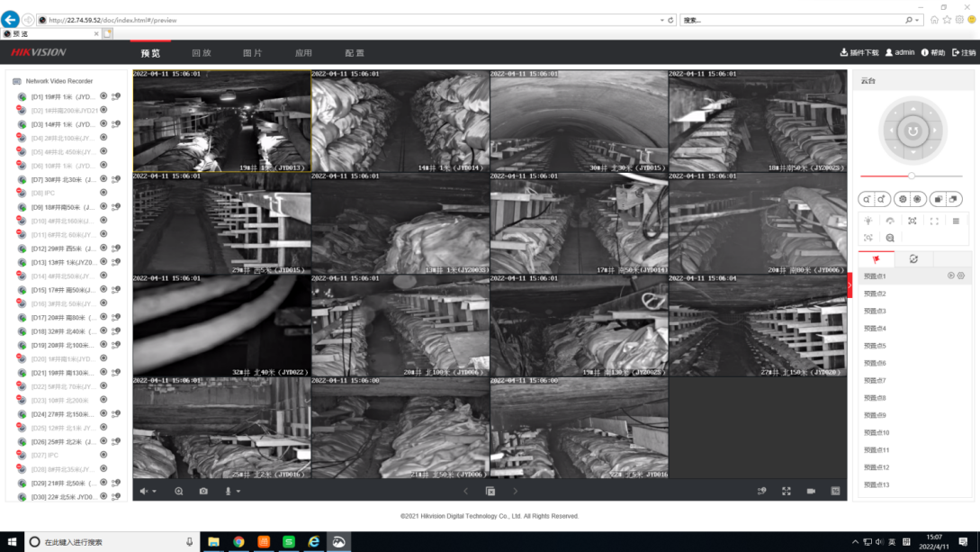
Task: Open the 回放 playback tab
Action: point(202,53)
